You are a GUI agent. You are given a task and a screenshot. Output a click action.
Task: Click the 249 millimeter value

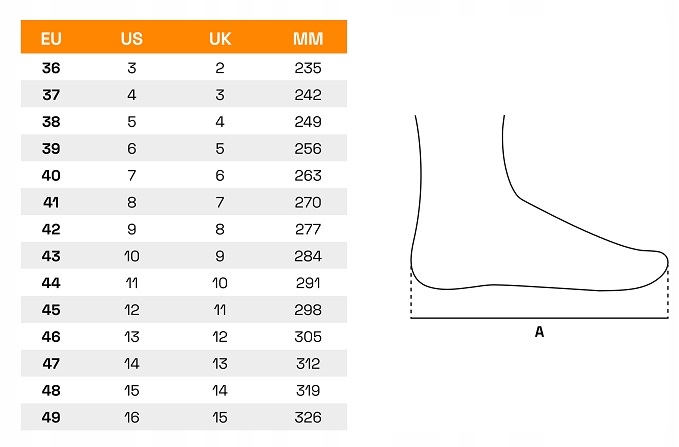coord(308,122)
